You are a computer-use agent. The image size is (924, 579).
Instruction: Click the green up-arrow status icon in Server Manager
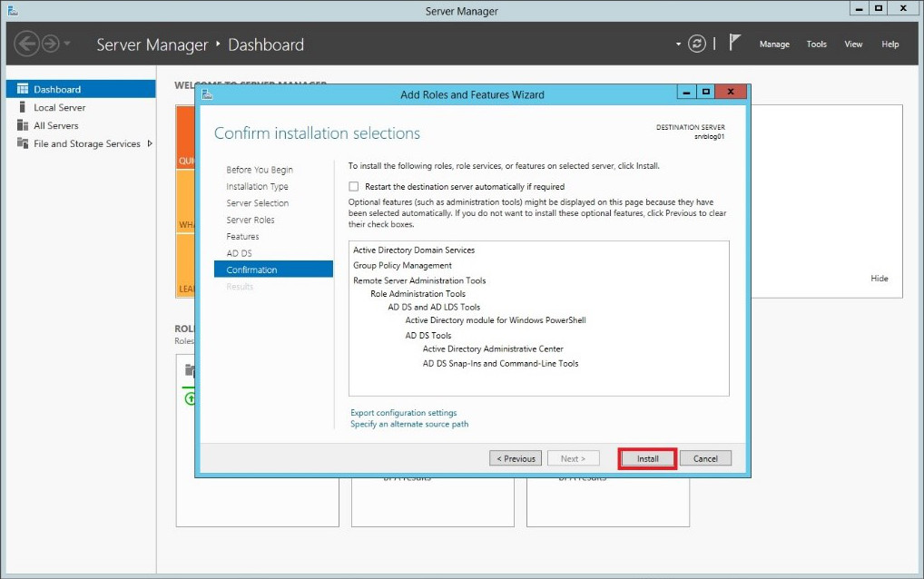tap(190, 398)
